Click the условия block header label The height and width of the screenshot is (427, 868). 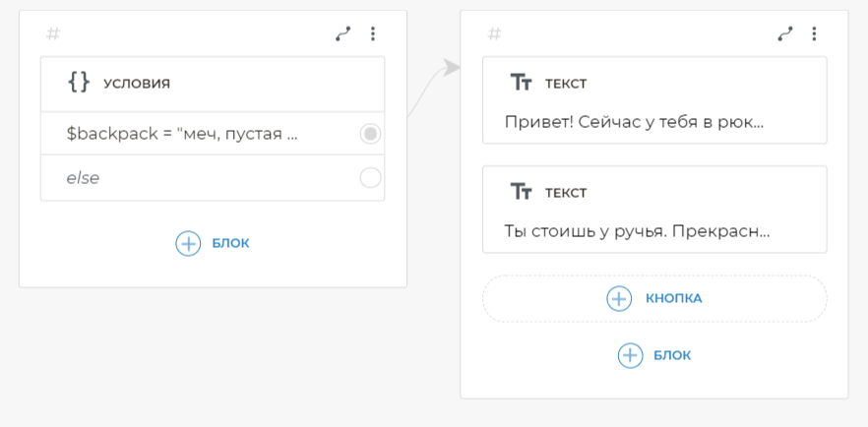137,84
